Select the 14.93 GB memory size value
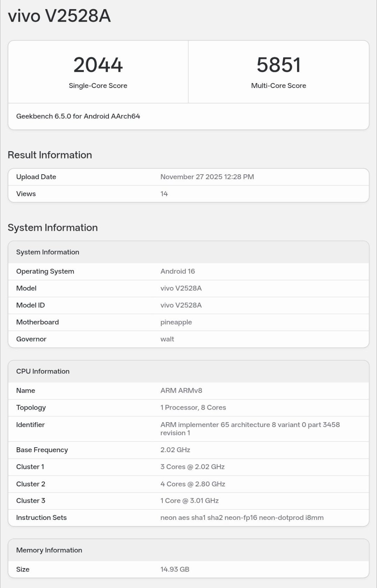Screen dimensions: 377x588 tap(175, 569)
